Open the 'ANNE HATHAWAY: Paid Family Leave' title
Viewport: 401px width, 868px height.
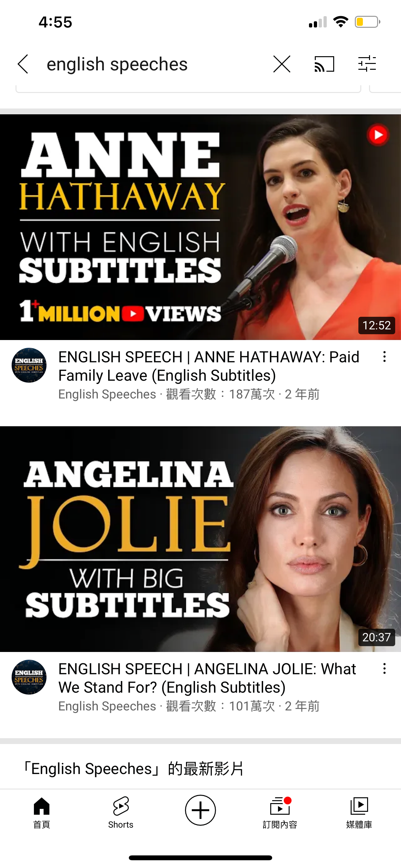pyautogui.click(x=209, y=366)
